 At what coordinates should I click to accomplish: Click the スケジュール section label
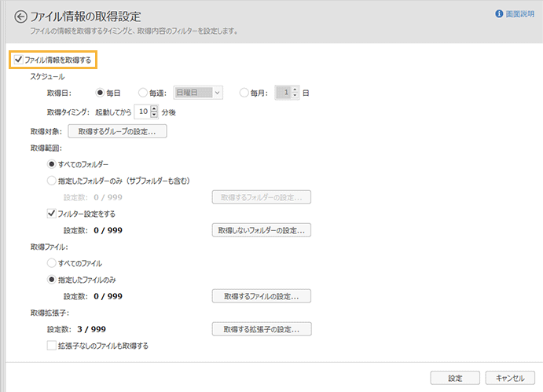point(47,76)
